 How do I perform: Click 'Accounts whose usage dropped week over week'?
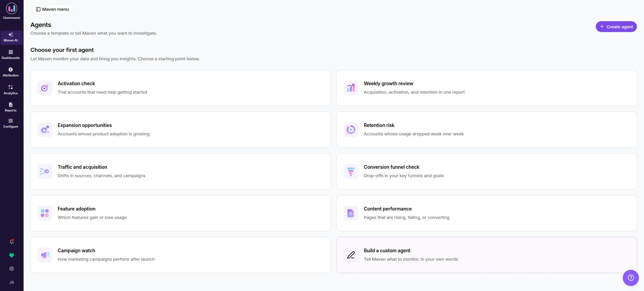(414, 134)
